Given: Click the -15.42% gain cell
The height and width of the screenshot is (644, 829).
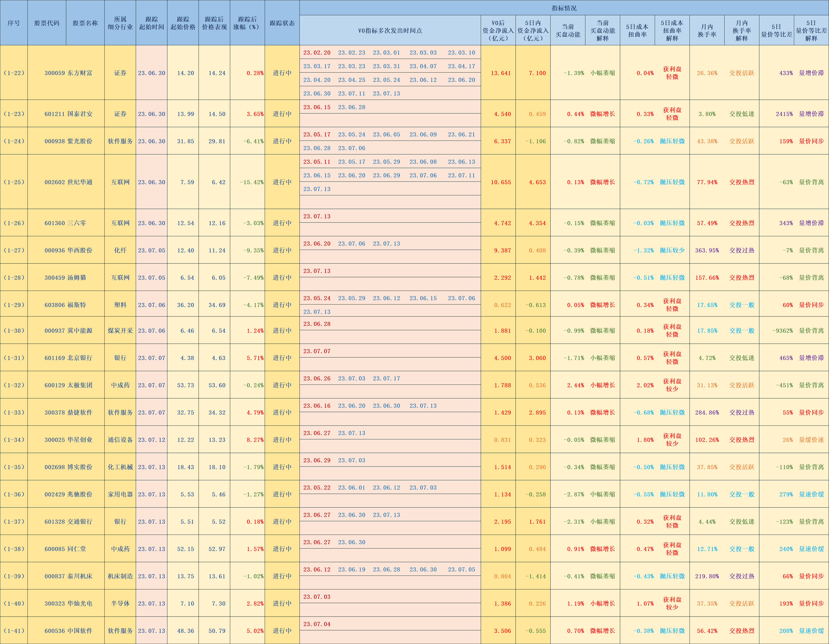Looking at the screenshot, I should tap(247, 182).
